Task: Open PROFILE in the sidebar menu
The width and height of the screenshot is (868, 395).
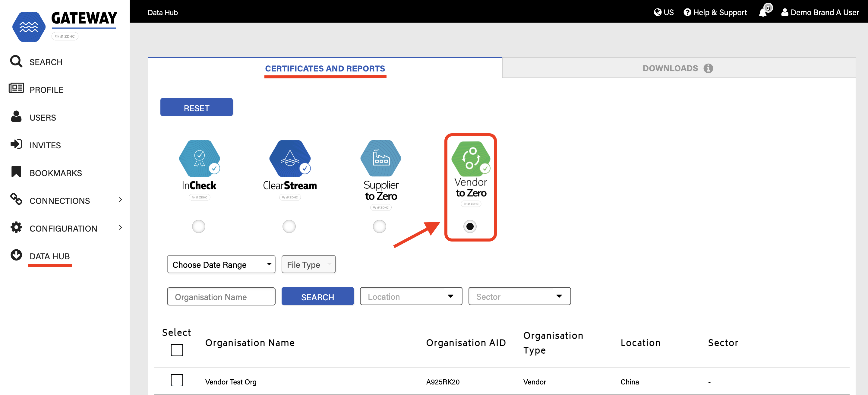Action: (46, 90)
